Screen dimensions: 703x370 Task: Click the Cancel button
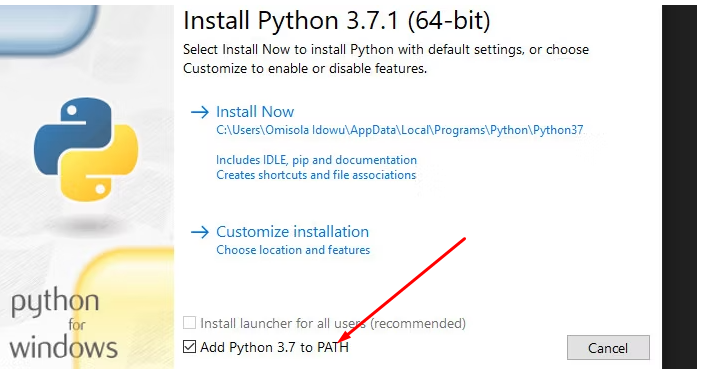tap(608, 348)
